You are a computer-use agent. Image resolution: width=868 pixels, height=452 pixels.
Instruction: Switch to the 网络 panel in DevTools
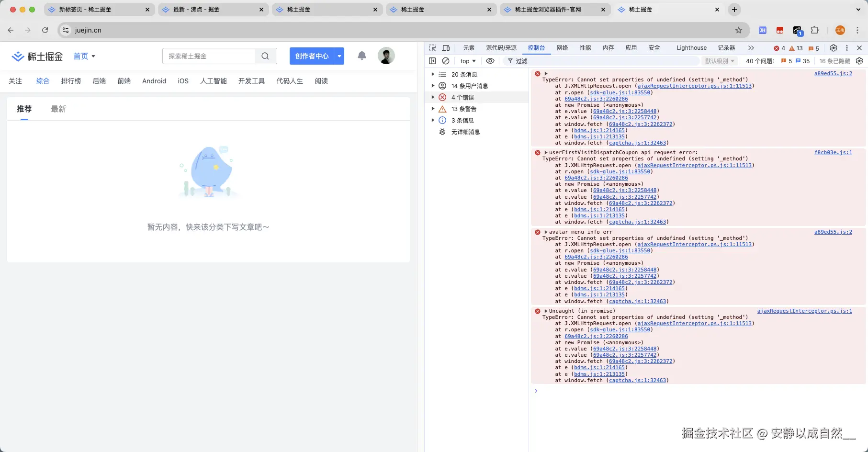562,48
